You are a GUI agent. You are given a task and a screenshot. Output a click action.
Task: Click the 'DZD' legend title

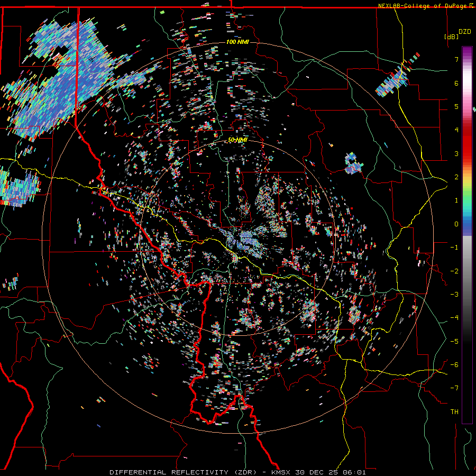click(465, 32)
